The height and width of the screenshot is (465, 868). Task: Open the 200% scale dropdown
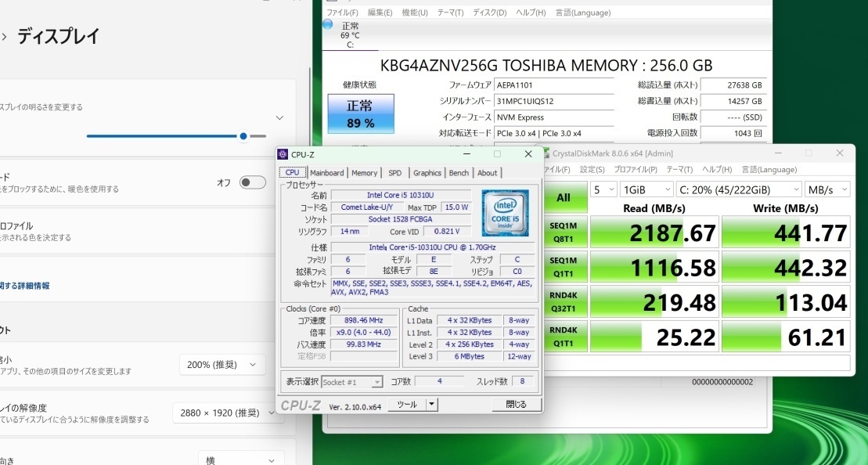[x=222, y=365]
